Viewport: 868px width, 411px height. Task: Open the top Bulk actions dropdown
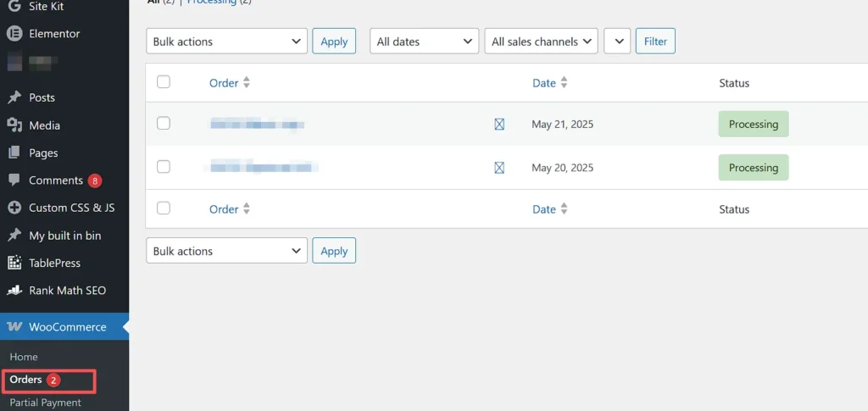[x=226, y=42]
